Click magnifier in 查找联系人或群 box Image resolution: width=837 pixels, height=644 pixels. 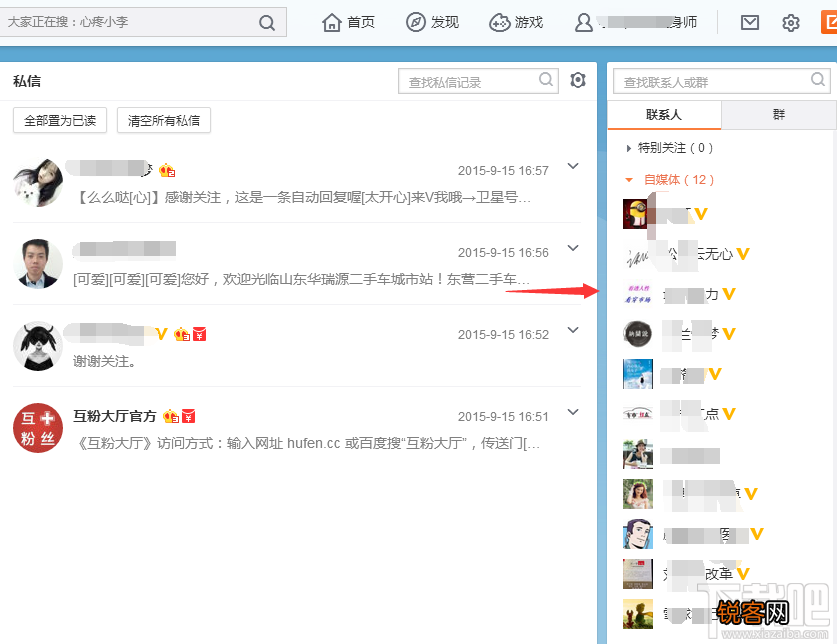(817, 80)
